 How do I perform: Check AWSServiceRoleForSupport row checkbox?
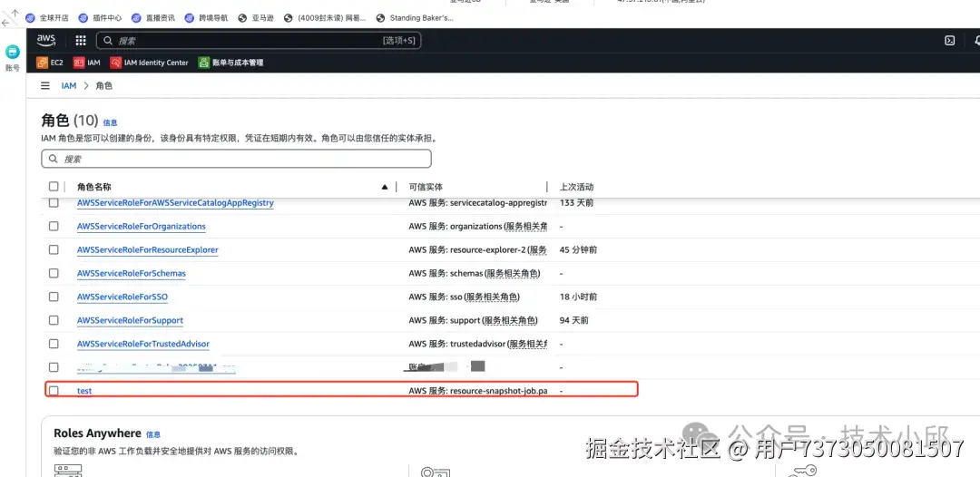point(54,320)
